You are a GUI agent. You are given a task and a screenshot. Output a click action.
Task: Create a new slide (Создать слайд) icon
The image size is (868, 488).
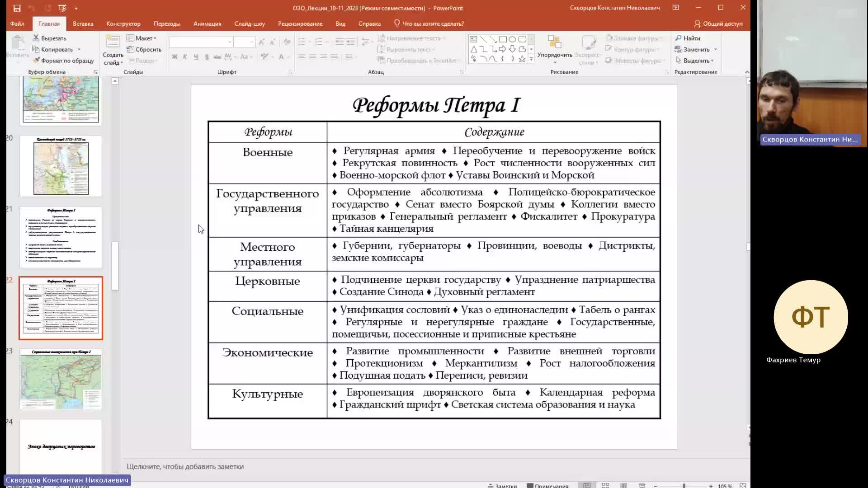(x=113, y=42)
